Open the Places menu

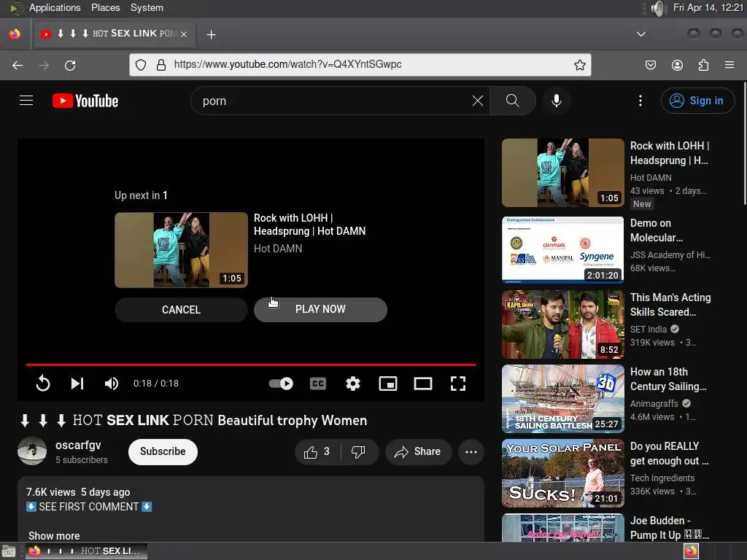click(105, 7)
